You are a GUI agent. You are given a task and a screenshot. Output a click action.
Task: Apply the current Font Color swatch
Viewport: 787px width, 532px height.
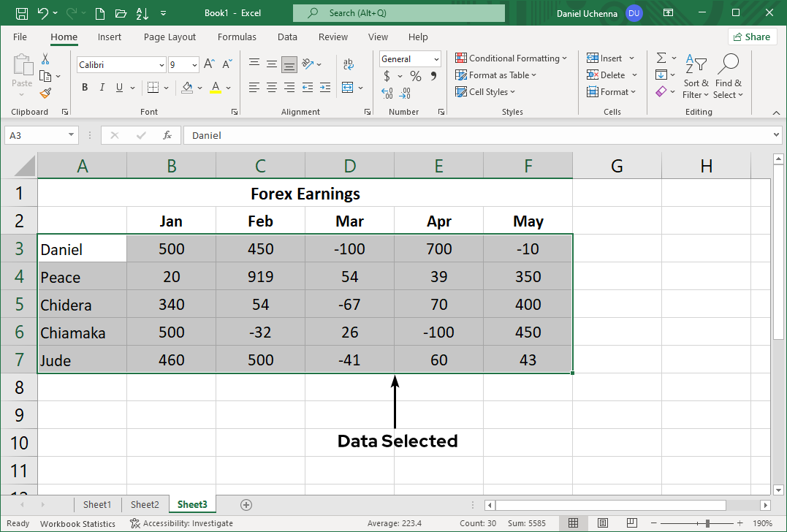pos(216,87)
